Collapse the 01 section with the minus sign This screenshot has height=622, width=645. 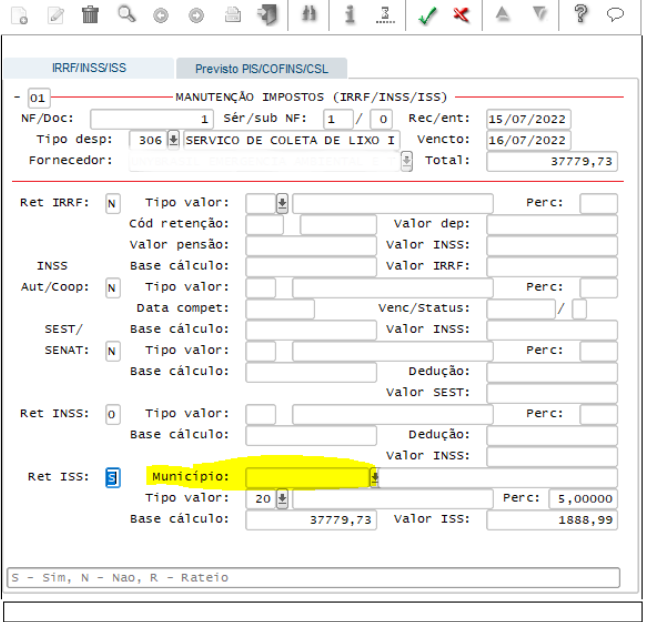click(x=17, y=97)
